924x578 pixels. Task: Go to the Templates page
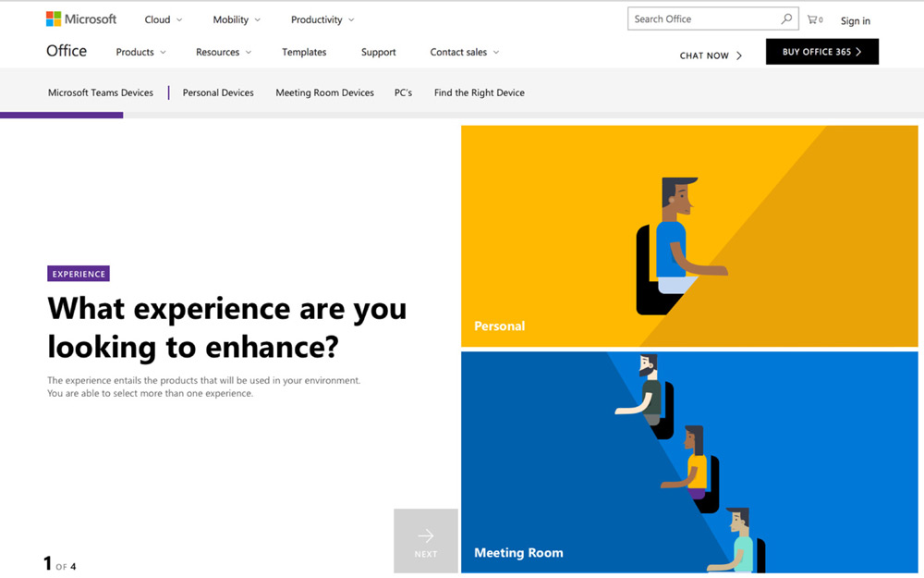pyautogui.click(x=304, y=52)
